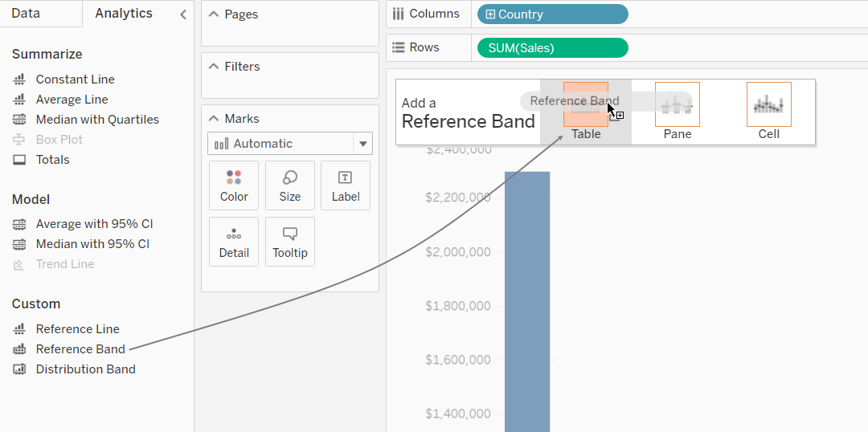Image resolution: width=868 pixels, height=432 pixels.
Task: Open the Label marks card
Action: coord(346,185)
